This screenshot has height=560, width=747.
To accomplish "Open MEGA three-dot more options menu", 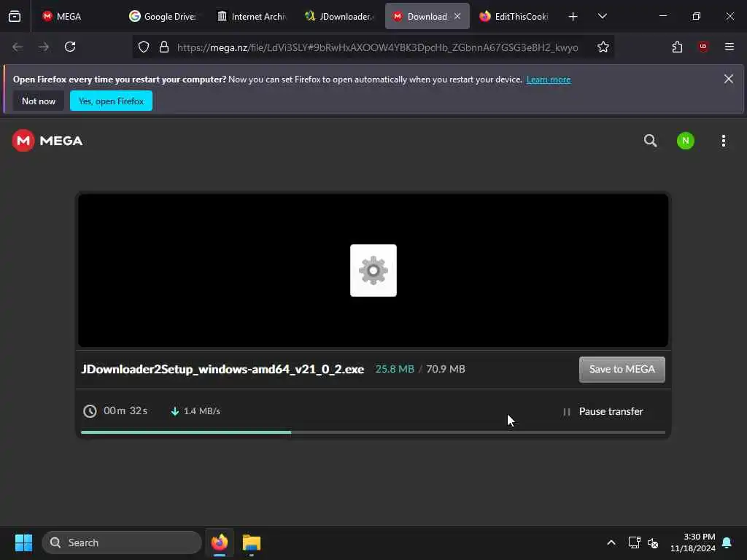I will coord(724,141).
